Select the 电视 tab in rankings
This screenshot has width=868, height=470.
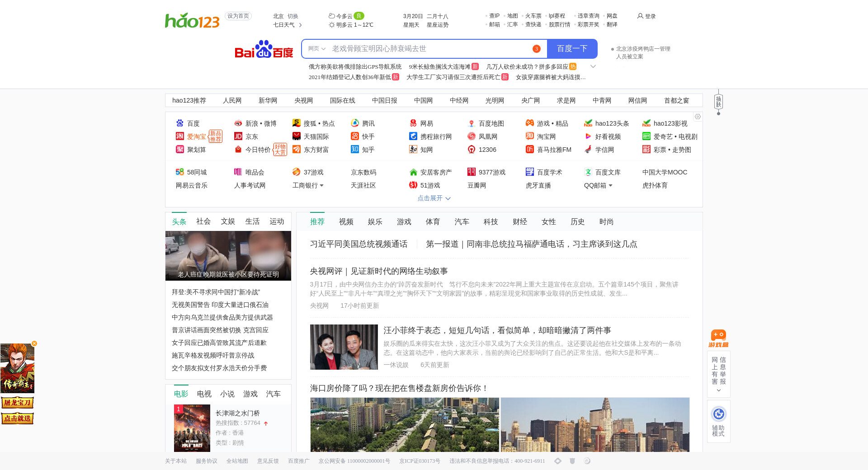click(204, 394)
